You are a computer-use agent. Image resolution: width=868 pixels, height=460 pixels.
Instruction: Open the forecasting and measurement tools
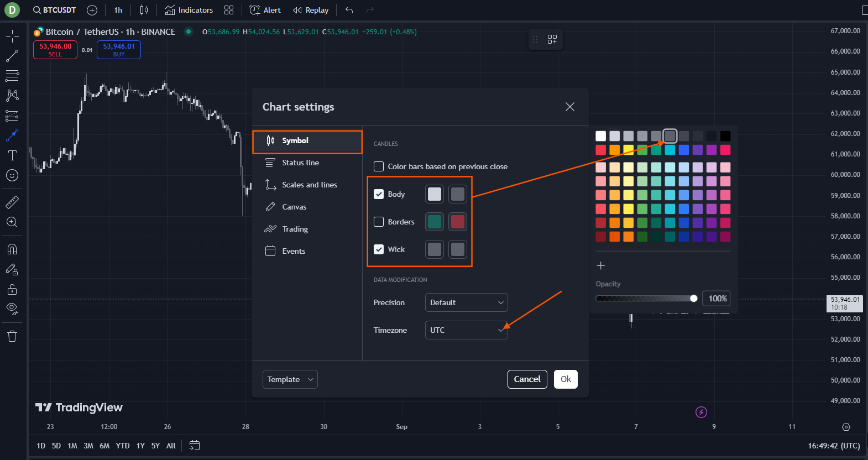point(12,116)
